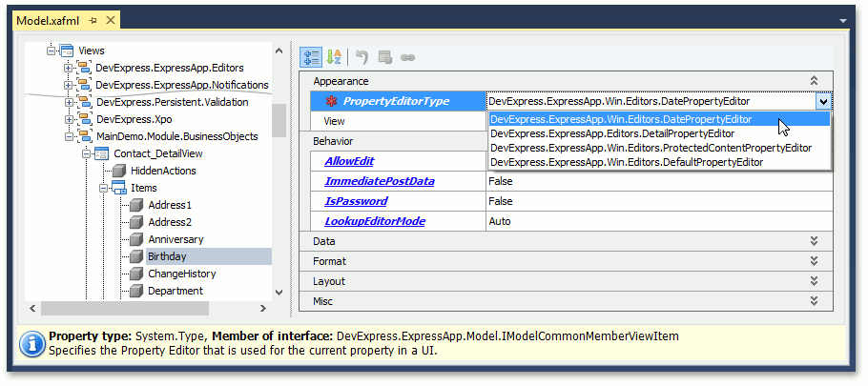The width and height of the screenshot is (868, 386).
Task: Click the DevExpress.ExpressApp.Editors node icon
Action: pyautogui.click(x=84, y=68)
